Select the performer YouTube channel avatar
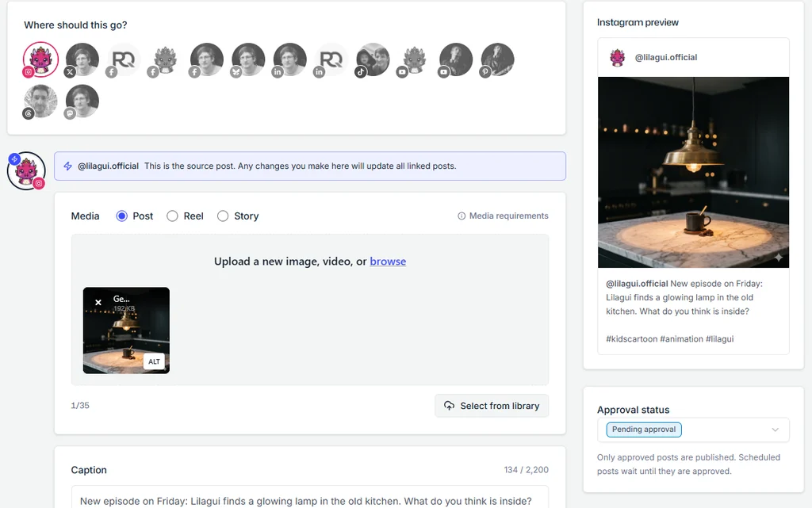The height and width of the screenshot is (508, 812). pos(456,59)
